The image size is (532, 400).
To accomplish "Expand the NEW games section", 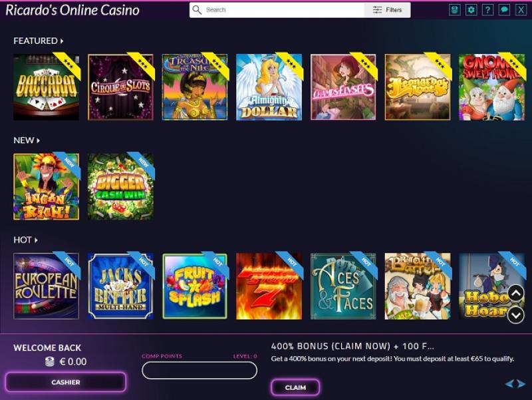I will [x=27, y=140].
